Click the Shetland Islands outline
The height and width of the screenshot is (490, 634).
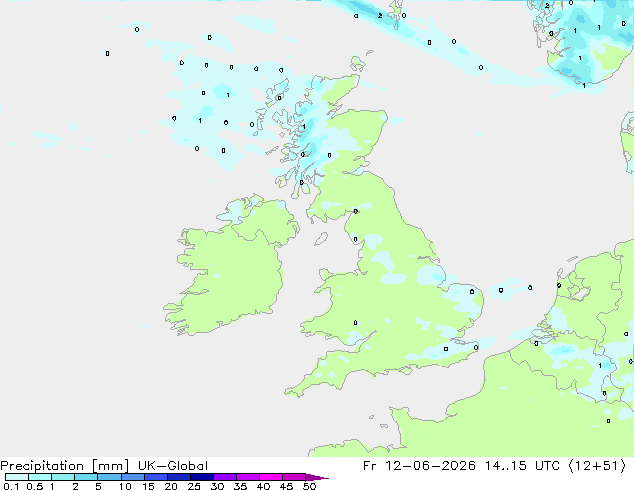(x=395, y=13)
